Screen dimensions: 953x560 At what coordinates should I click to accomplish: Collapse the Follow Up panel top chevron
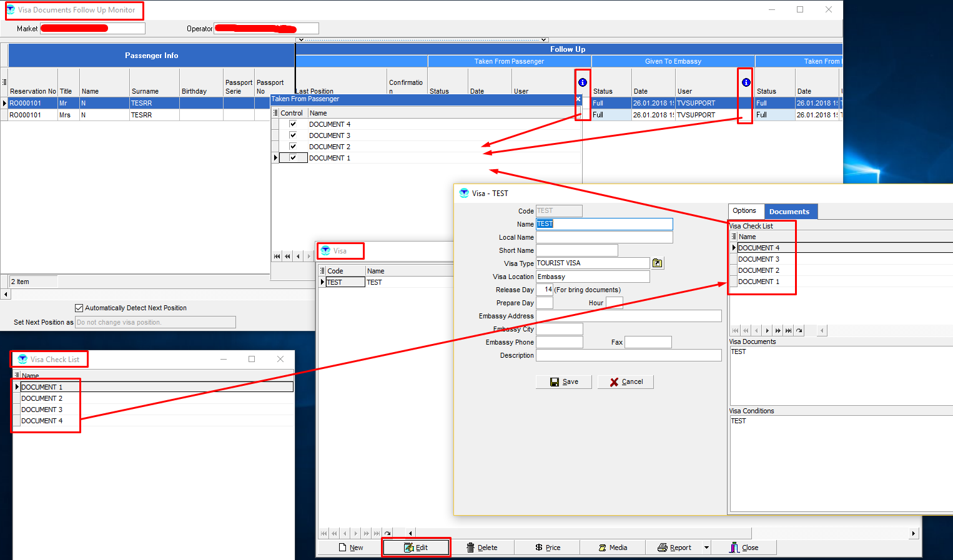543,39
